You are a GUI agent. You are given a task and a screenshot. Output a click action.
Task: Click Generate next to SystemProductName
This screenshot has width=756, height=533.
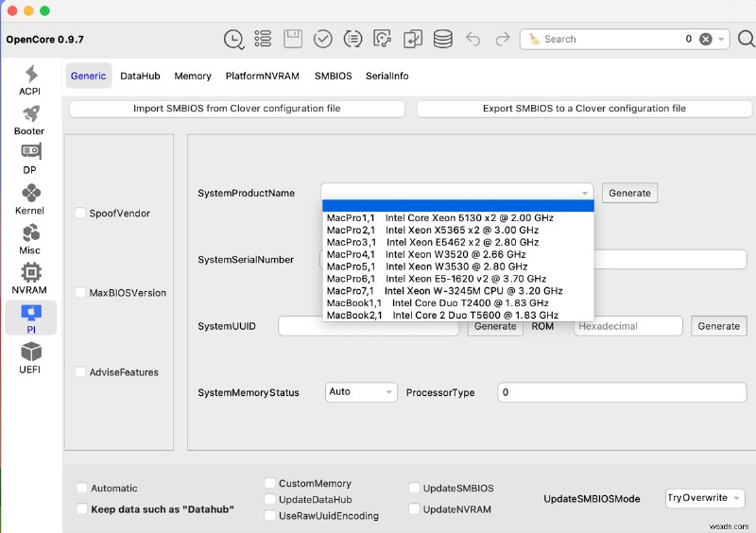click(x=629, y=193)
